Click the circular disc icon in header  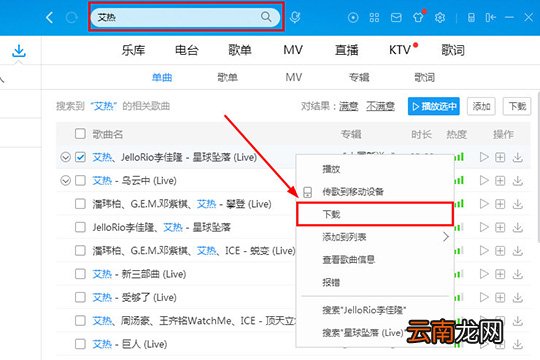pyautogui.click(x=353, y=17)
